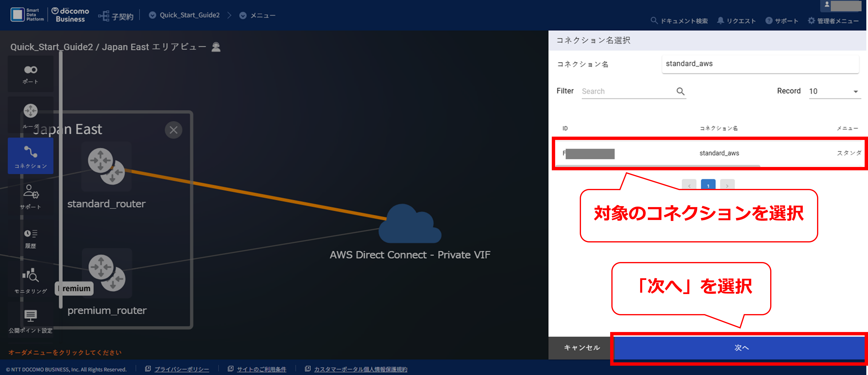Click the search magnifier in Filter
The height and width of the screenshot is (375, 868).
pos(680,91)
